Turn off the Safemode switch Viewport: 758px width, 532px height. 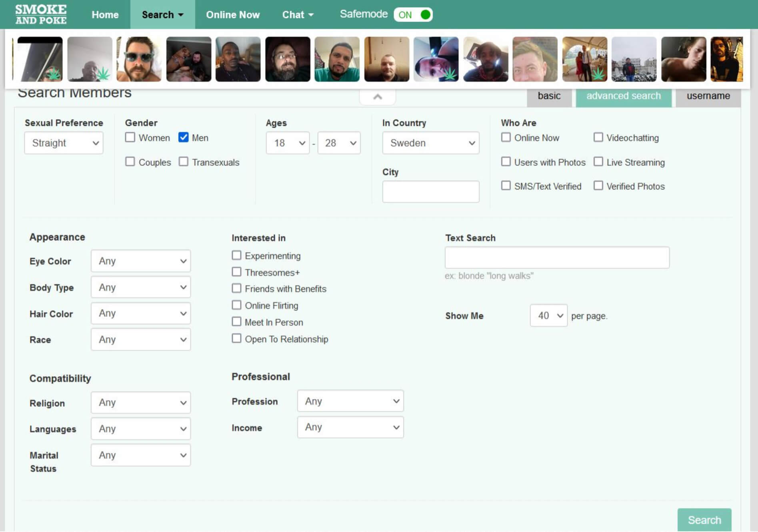click(413, 15)
